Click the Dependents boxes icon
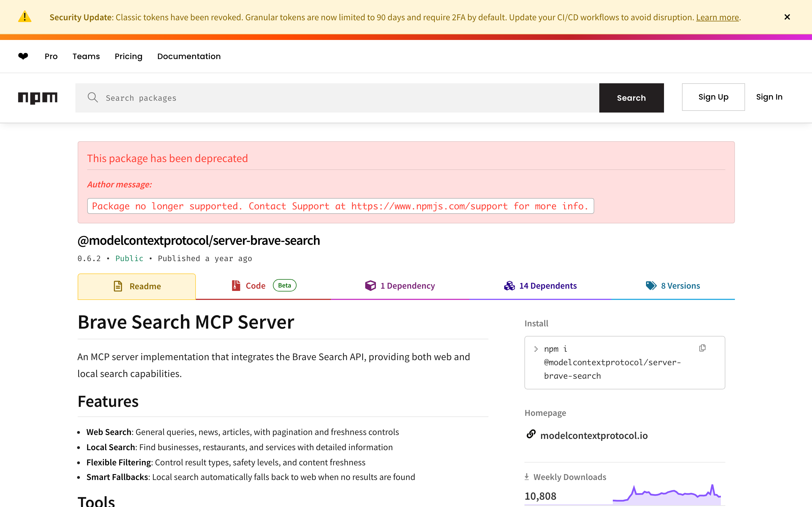This screenshot has width=812, height=507. point(509,285)
